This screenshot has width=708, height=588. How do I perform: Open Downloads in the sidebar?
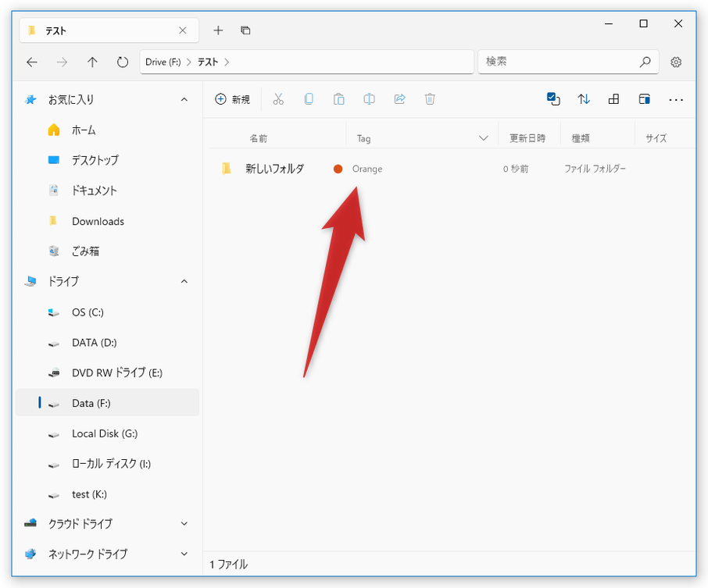pyautogui.click(x=108, y=221)
